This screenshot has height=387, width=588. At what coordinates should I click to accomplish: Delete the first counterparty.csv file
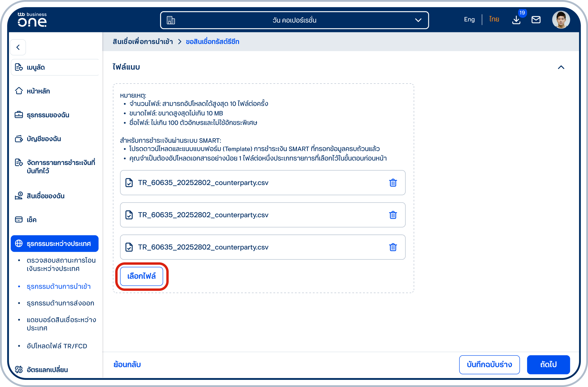coord(393,183)
